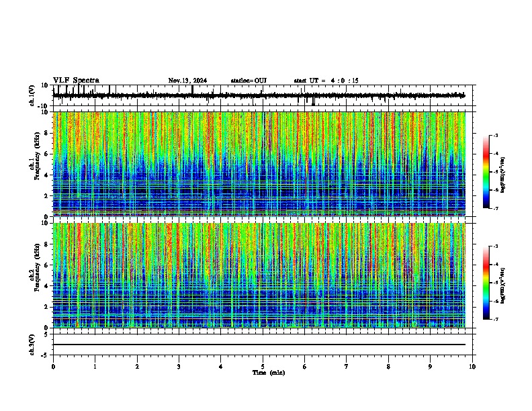Screen dimensions: 532x411
Task: Click the ch.1 colorbar log(PSD) unit label
Action: (503, 175)
